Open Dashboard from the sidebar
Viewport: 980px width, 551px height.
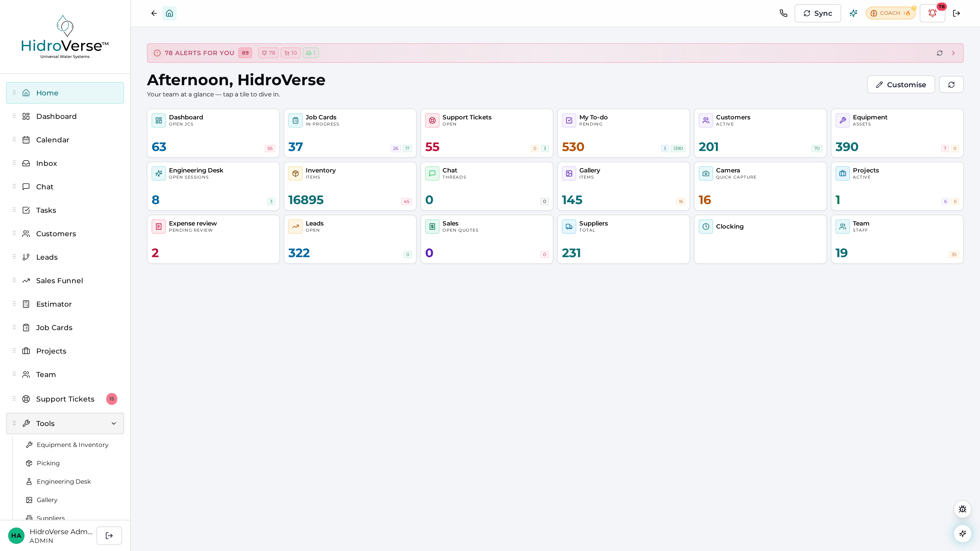[x=65, y=116]
